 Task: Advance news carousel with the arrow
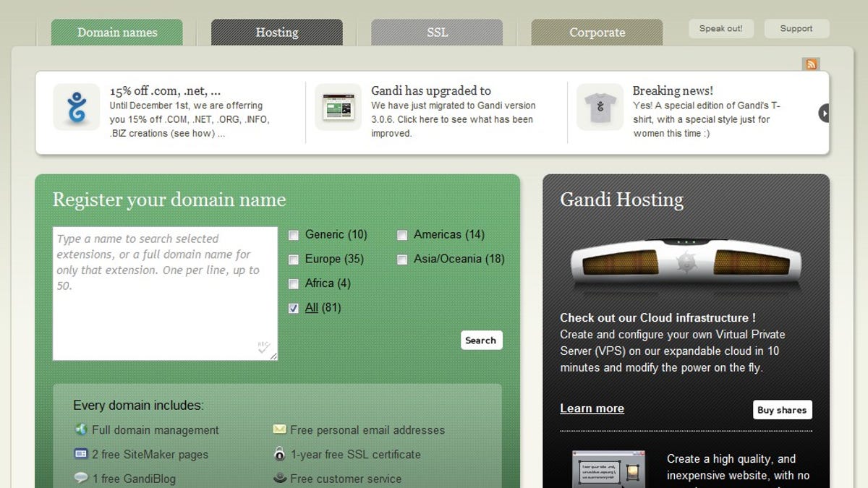[824, 113]
